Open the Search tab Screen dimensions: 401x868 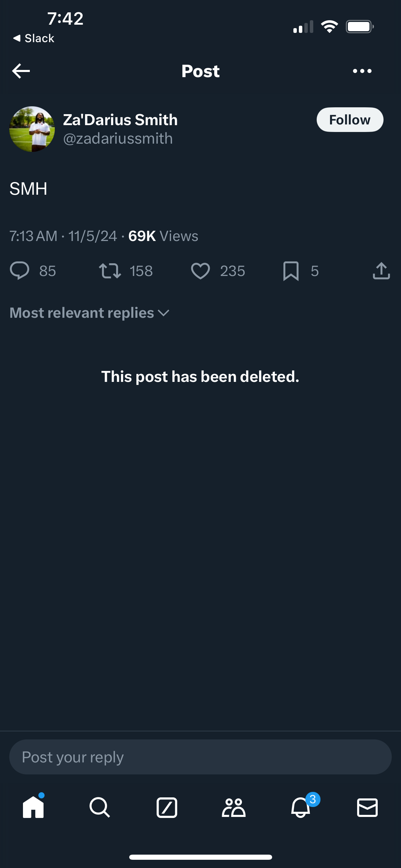pos(100,807)
